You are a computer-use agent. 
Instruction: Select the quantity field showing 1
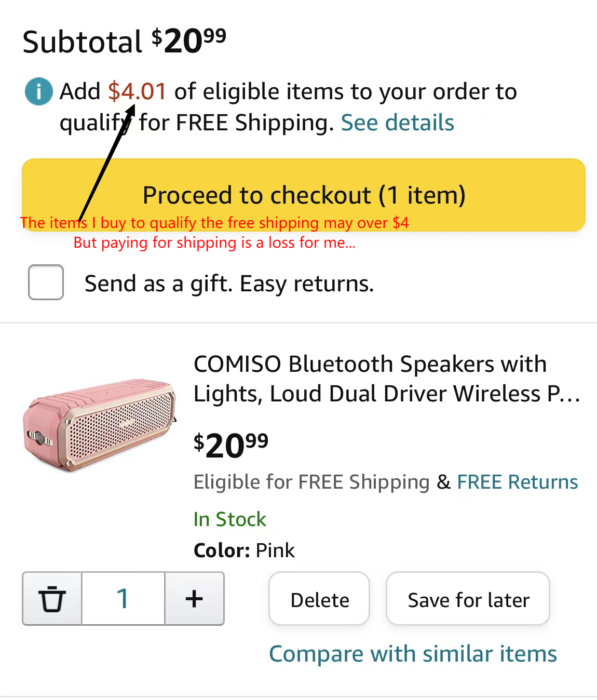[x=123, y=599]
